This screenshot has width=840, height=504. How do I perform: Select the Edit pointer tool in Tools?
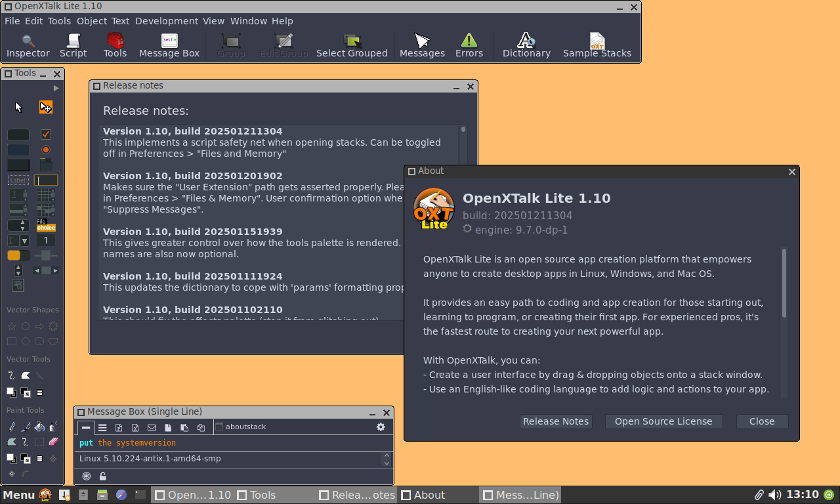point(45,107)
